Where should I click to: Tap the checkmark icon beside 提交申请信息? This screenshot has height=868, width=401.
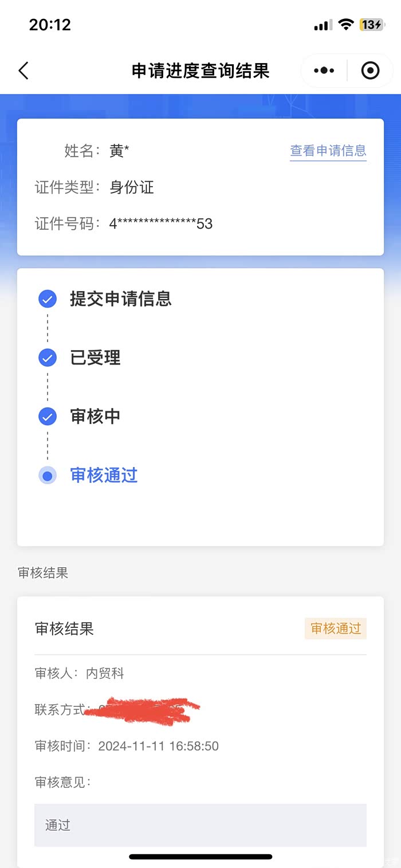[x=48, y=299]
